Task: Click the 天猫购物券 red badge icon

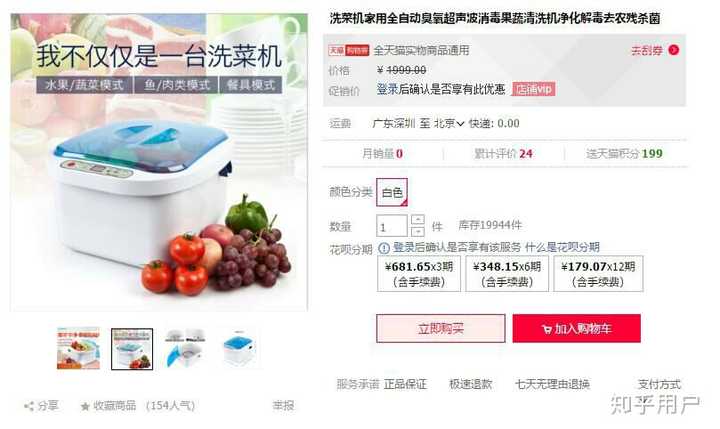Action: tap(349, 50)
